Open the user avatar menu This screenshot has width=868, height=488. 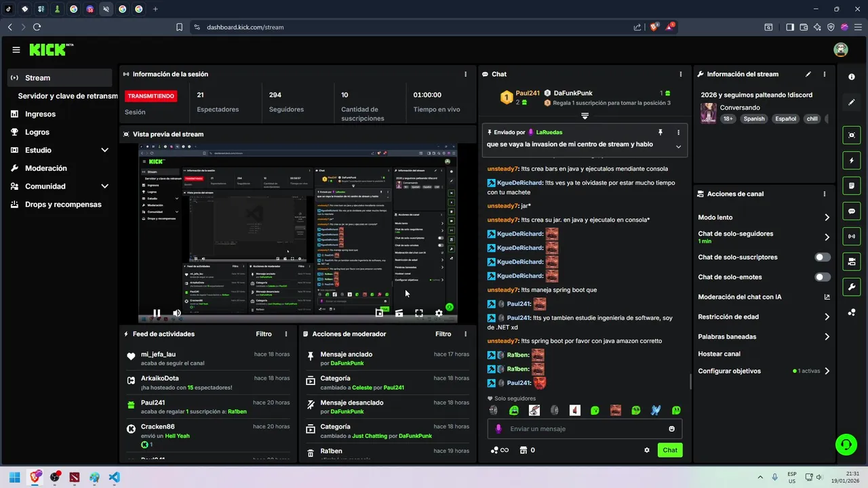click(x=841, y=49)
